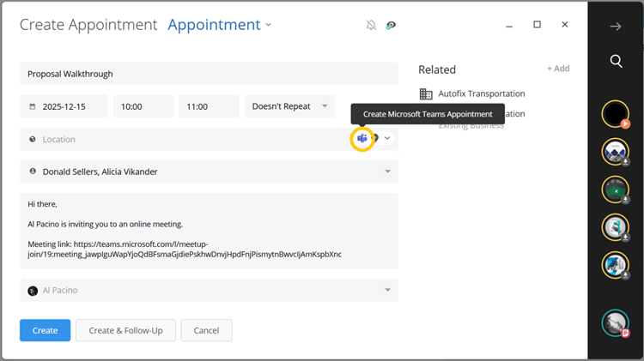Screen dimensions: 644x361
Task: Open the Appointment type dropdown in title
Action: (x=220, y=25)
